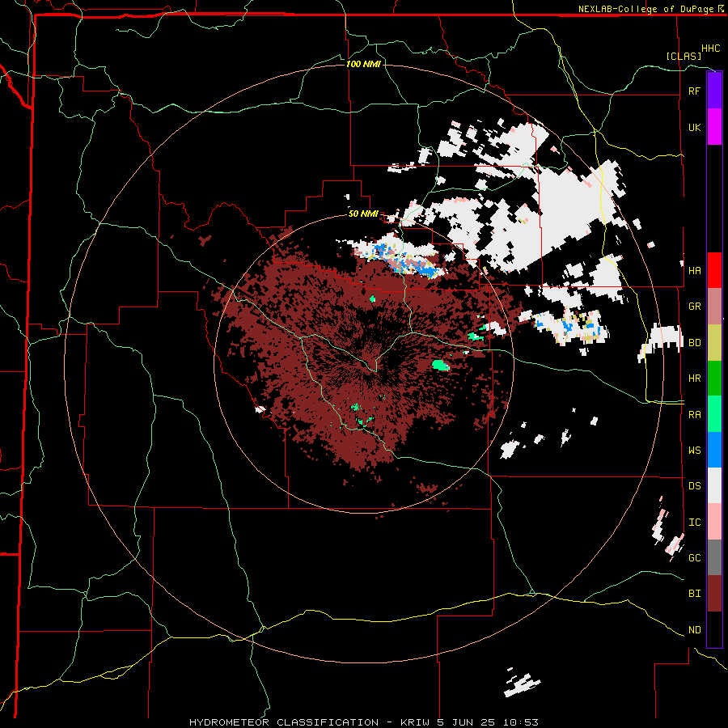Click the 'UK' legend label
Image resolution: width=728 pixels, height=728 pixels.
pos(694,127)
